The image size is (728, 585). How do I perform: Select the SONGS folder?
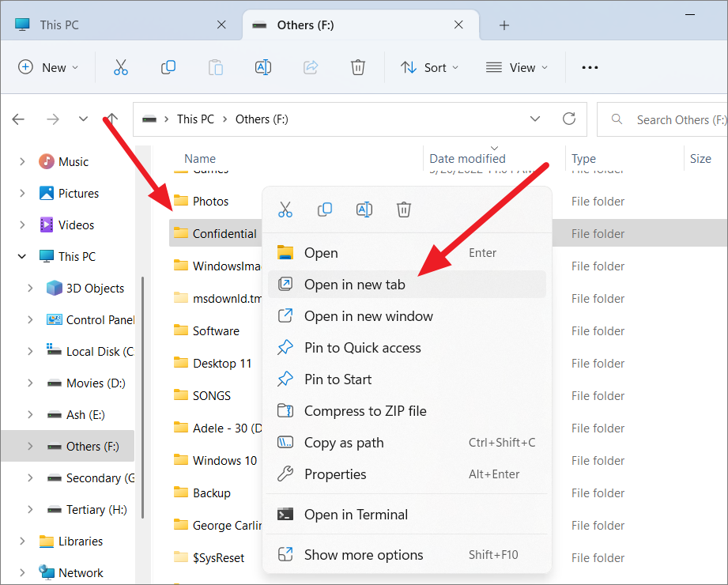pos(212,395)
